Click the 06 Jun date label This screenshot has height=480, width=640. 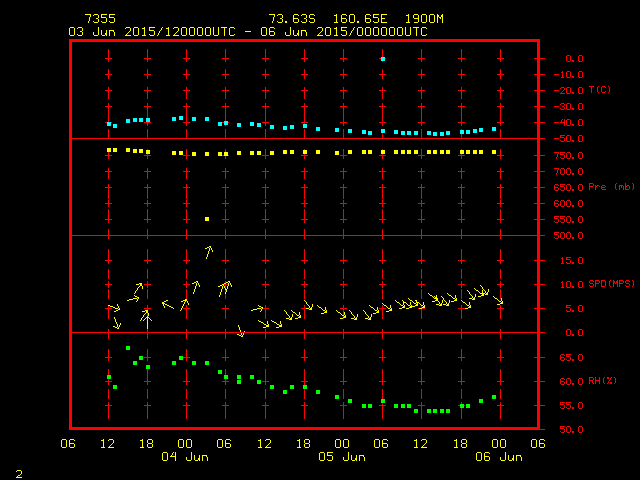pos(498,456)
